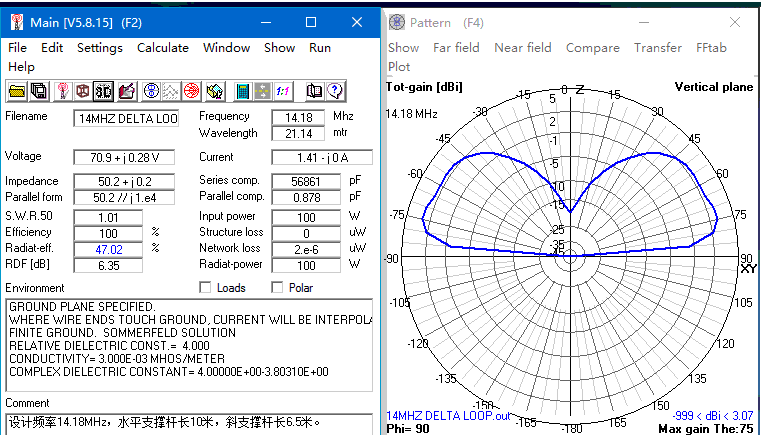The width and height of the screenshot is (761, 435).
Task: Click the antenna tower icon in toolbar
Action: (x=62, y=91)
